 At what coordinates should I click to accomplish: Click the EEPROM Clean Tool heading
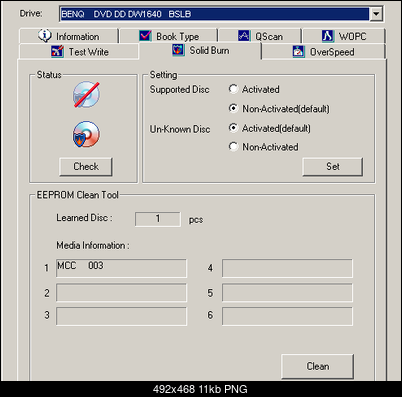(x=77, y=195)
